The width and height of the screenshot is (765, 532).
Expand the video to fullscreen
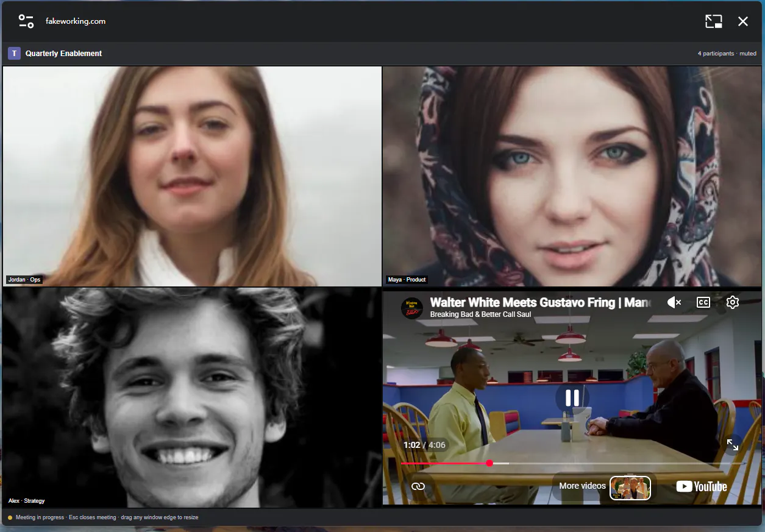pos(733,445)
